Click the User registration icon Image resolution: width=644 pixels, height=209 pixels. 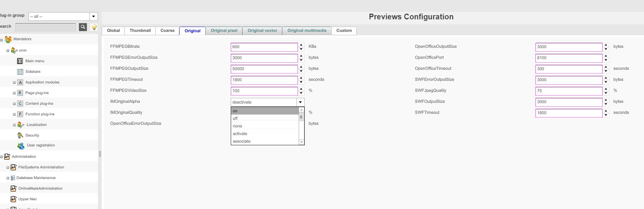pyautogui.click(x=21, y=146)
